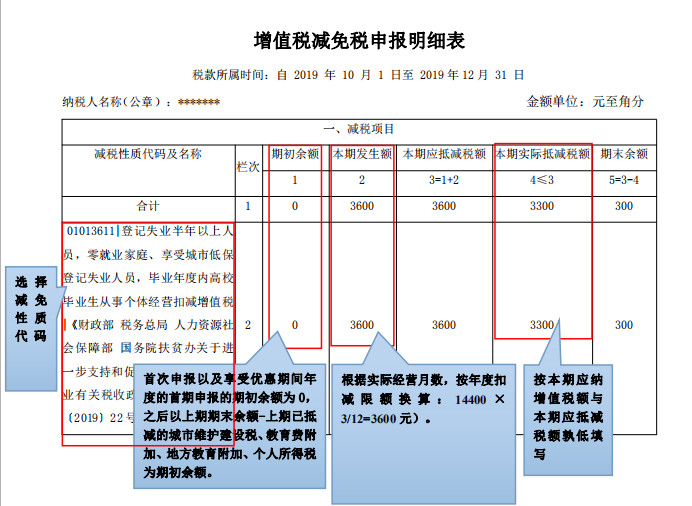Click the 减税性质代码及名称 column header
This screenshot has width=692, height=506.
148,154
